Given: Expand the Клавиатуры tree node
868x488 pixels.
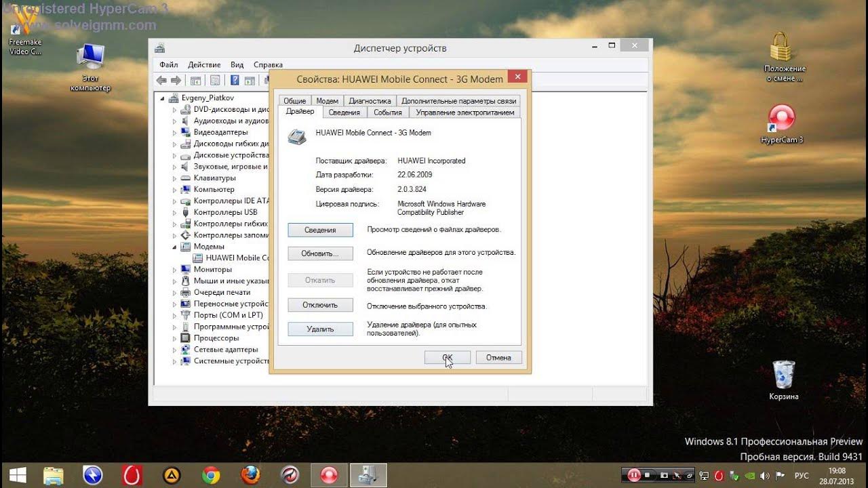Looking at the screenshot, I should pos(174,178).
